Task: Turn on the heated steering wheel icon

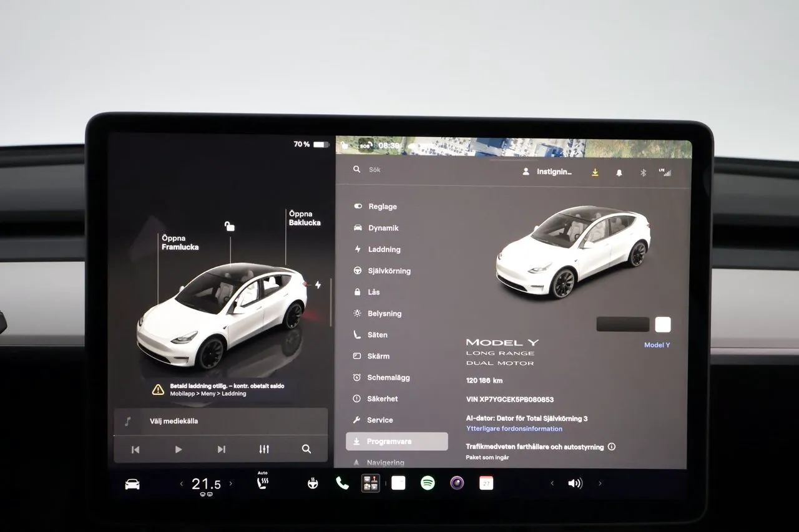Action: (x=313, y=483)
